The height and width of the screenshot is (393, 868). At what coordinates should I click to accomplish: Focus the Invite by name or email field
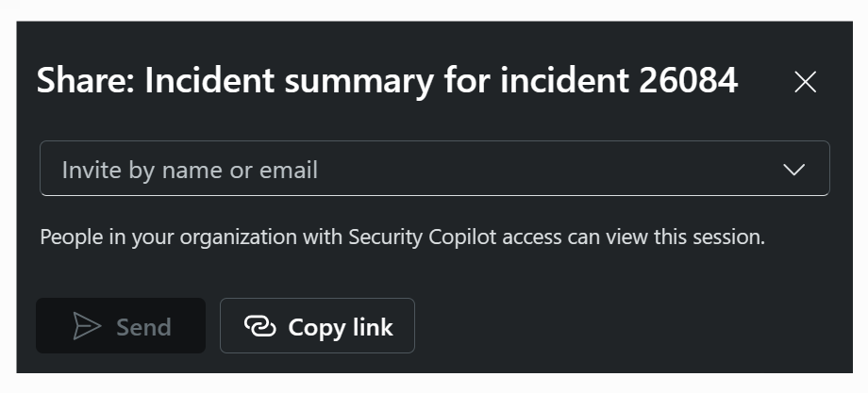pyautogui.click(x=435, y=168)
